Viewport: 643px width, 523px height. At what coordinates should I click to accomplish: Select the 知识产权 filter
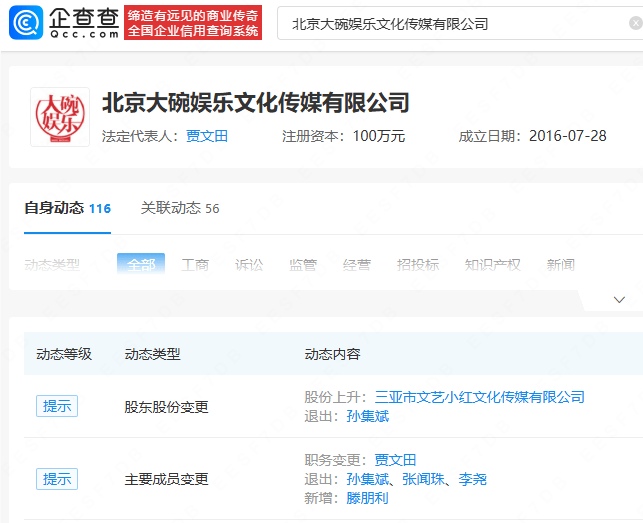point(493,265)
